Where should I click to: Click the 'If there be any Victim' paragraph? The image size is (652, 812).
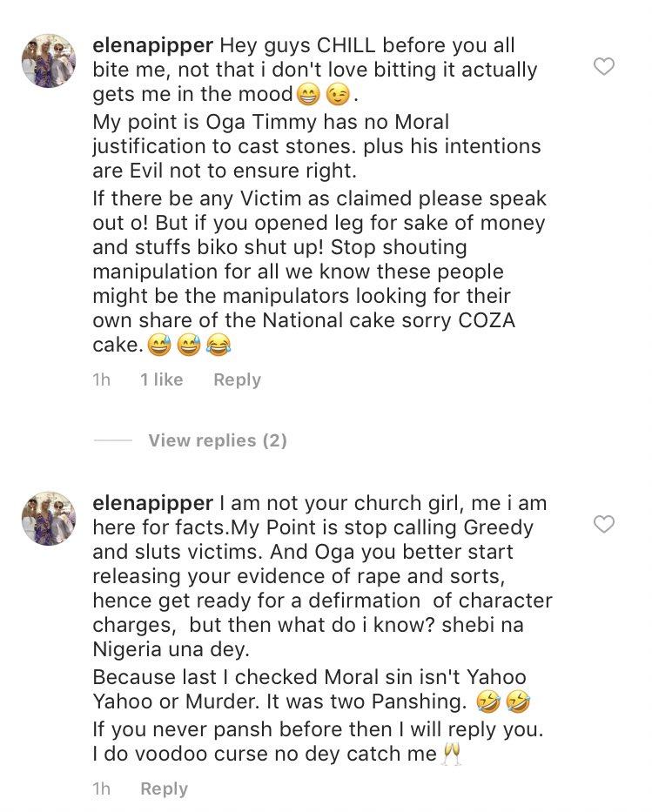(319, 272)
